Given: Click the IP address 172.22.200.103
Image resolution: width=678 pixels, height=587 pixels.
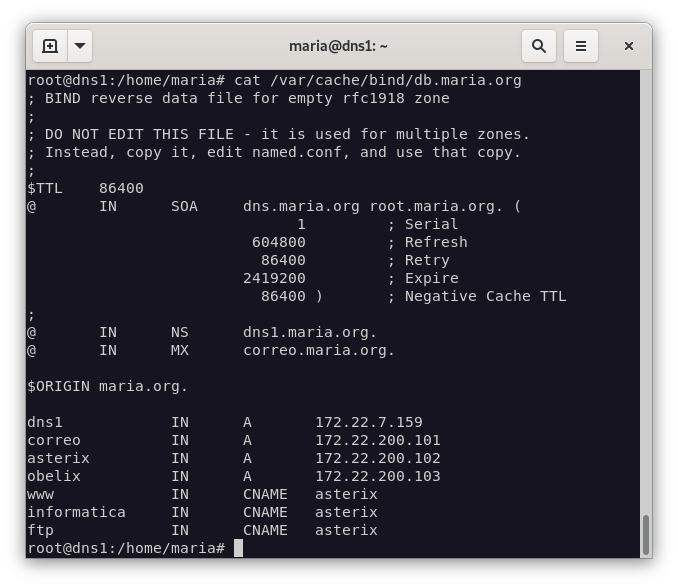Looking at the screenshot, I should pos(377,476).
